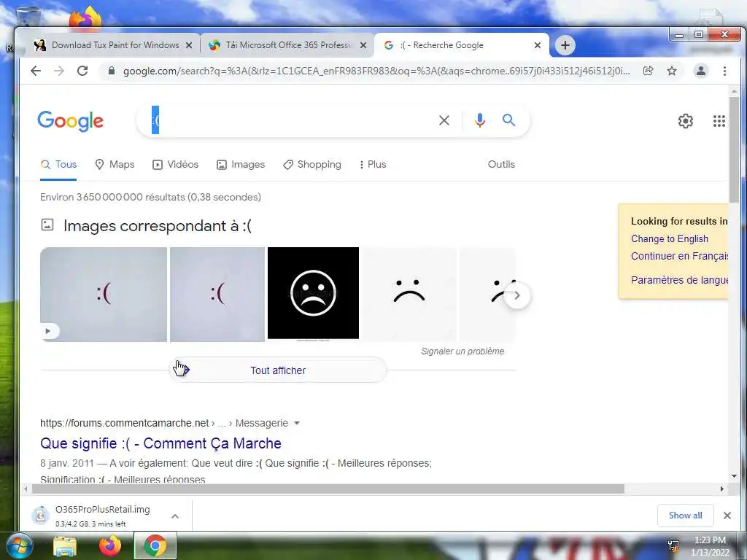Click the vertical scrollbar thumb
The image size is (747, 560).
[734, 150]
